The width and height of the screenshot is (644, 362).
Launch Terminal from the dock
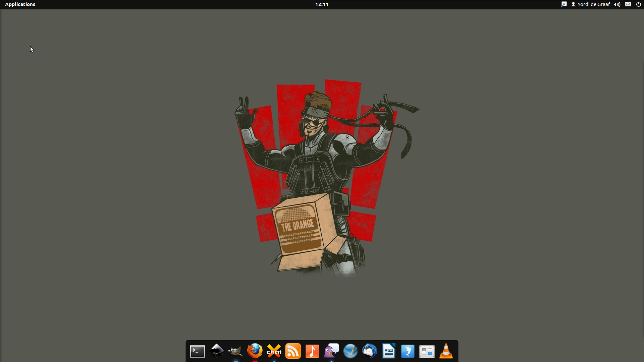pos(198,351)
